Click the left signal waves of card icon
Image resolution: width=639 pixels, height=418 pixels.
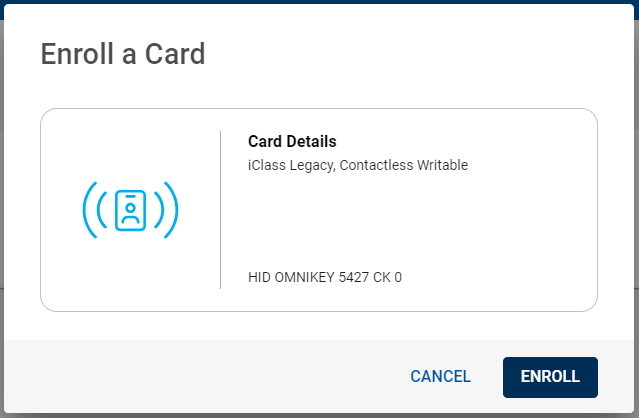(x=95, y=210)
